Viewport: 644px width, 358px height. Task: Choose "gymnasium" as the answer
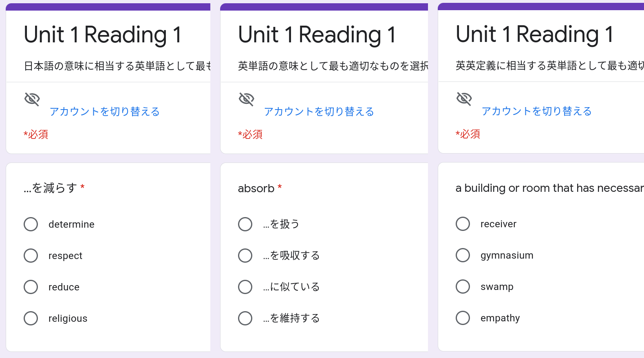pos(463,255)
